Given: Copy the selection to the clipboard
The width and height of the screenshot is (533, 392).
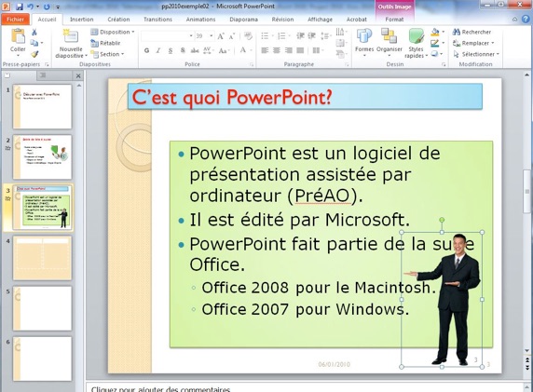Looking at the screenshot, I should click(34, 43).
